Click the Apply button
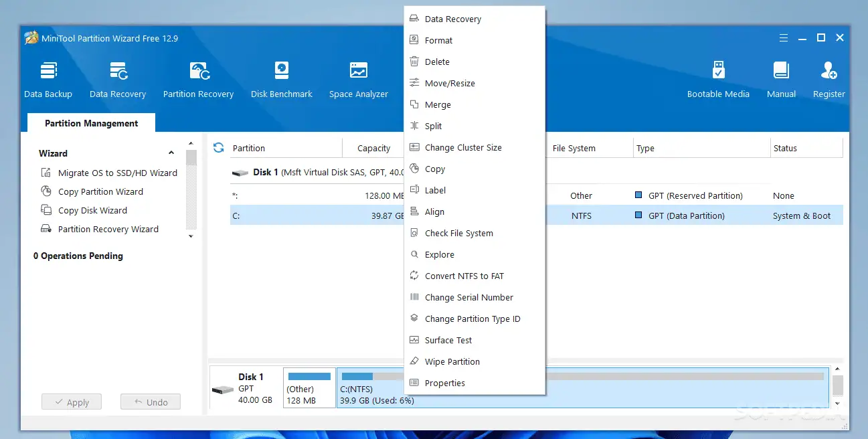 71,402
